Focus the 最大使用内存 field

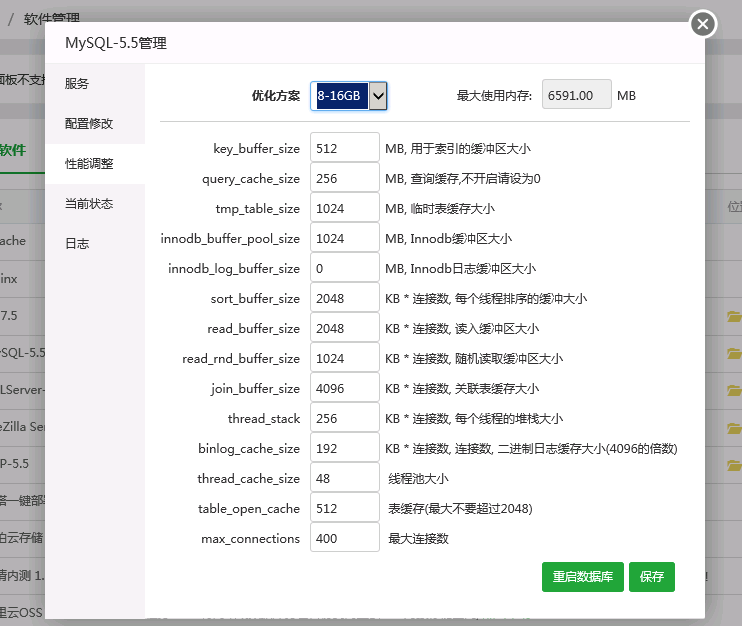pyautogui.click(x=576, y=96)
